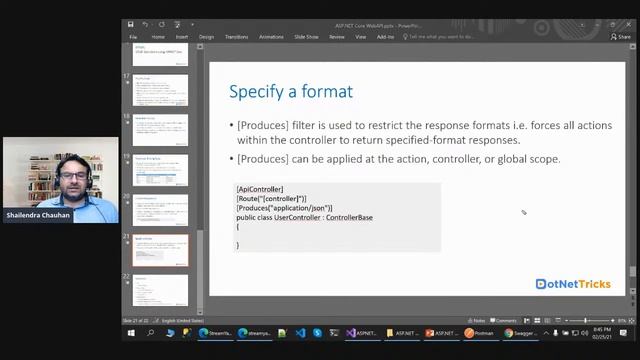Open PowerPoint ASP.NET item on taskbar
This screenshot has height=360, width=640.
pyautogui.click(x=441, y=333)
